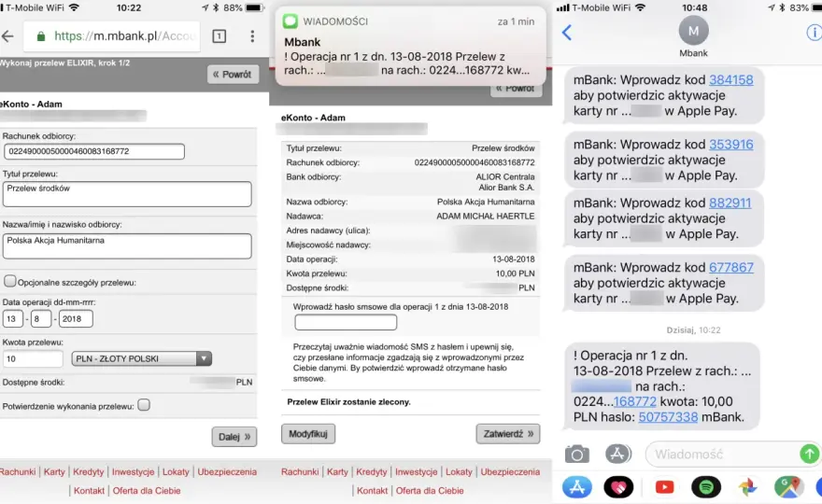The image size is (822, 504).
Task: Open Rachunki link in middle footer
Action: pyautogui.click(x=300, y=471)
